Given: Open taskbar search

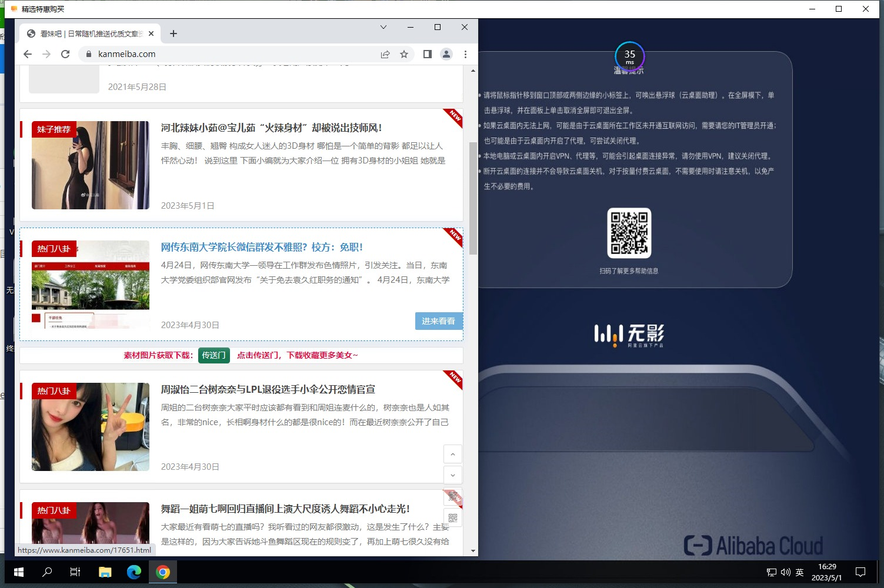Looking at the screenshot, I should coord(47,572).
